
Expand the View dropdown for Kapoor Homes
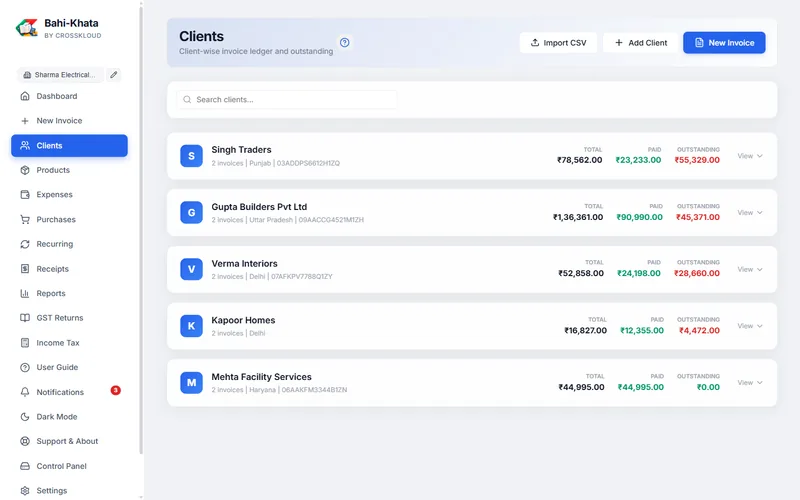(x=749, y=326)
